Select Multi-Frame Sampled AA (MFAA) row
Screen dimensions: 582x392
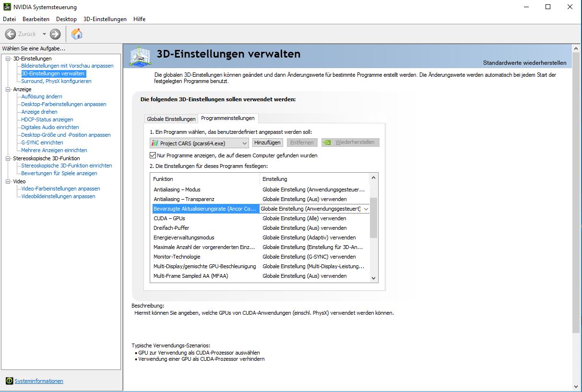click(260, 276)
